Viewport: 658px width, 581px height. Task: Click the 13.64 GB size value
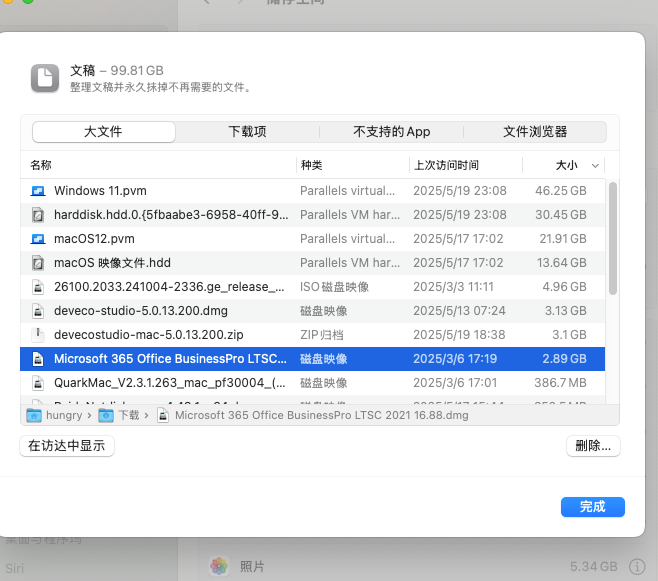pos(562,263)
